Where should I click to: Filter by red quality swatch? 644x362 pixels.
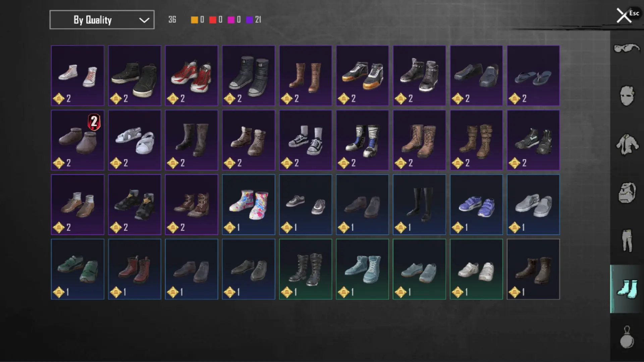tap(213, 20)
